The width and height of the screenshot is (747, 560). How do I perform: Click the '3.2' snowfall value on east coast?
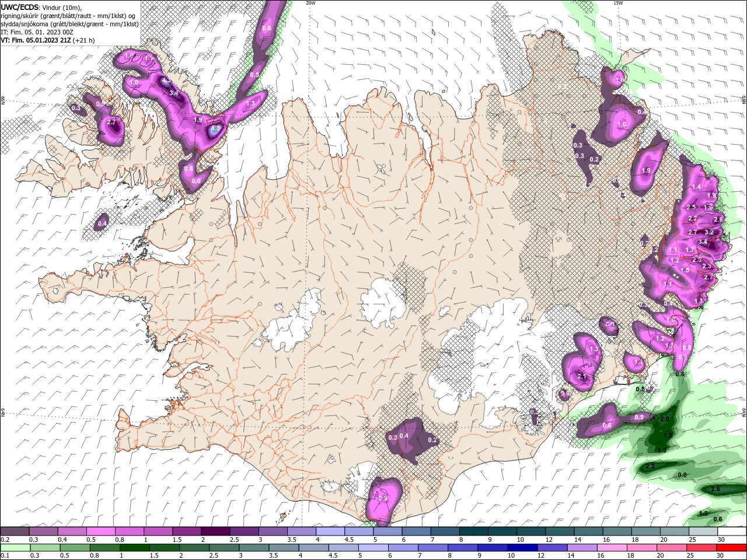[x=709, y=232]
